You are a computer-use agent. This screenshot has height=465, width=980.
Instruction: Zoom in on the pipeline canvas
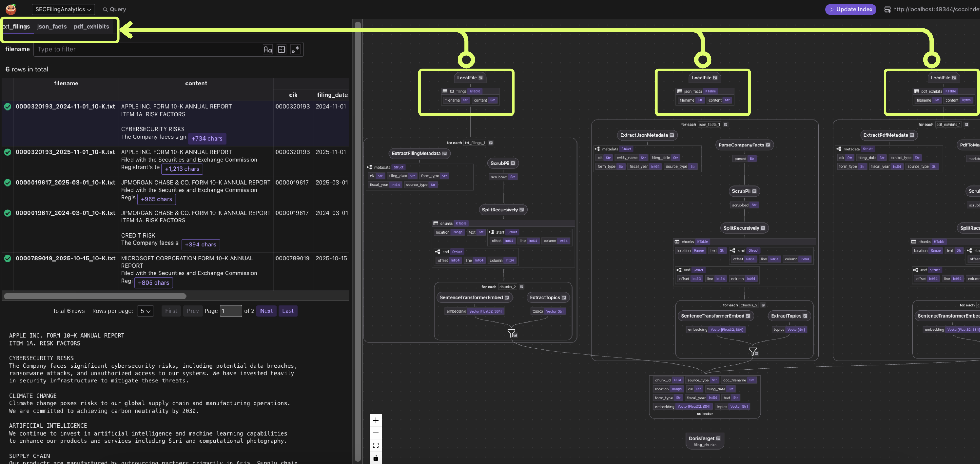[x=376, y=420]
